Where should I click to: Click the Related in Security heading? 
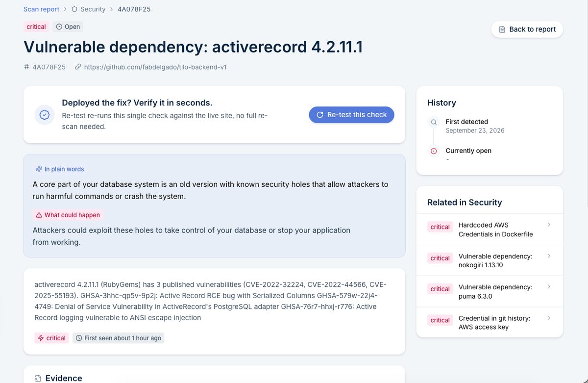click(465, 203)
